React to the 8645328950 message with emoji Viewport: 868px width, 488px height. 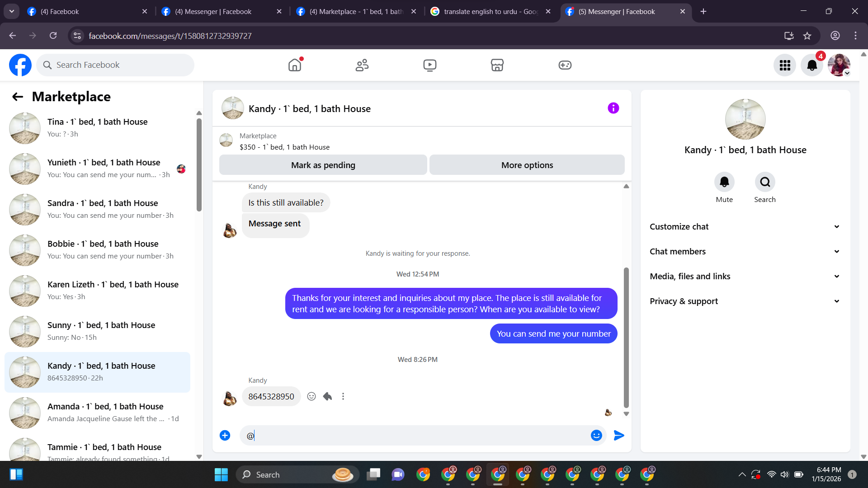311,396
